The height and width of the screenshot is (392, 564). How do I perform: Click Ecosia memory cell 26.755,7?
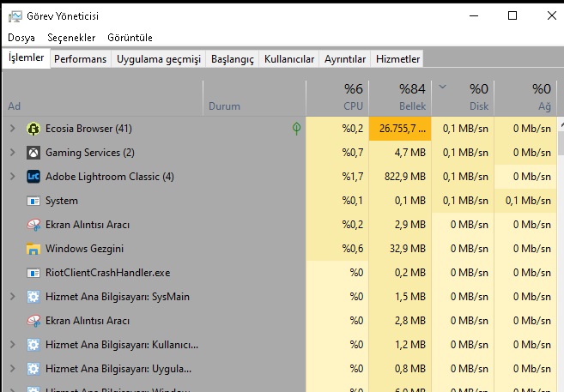[x=400, y=129]
